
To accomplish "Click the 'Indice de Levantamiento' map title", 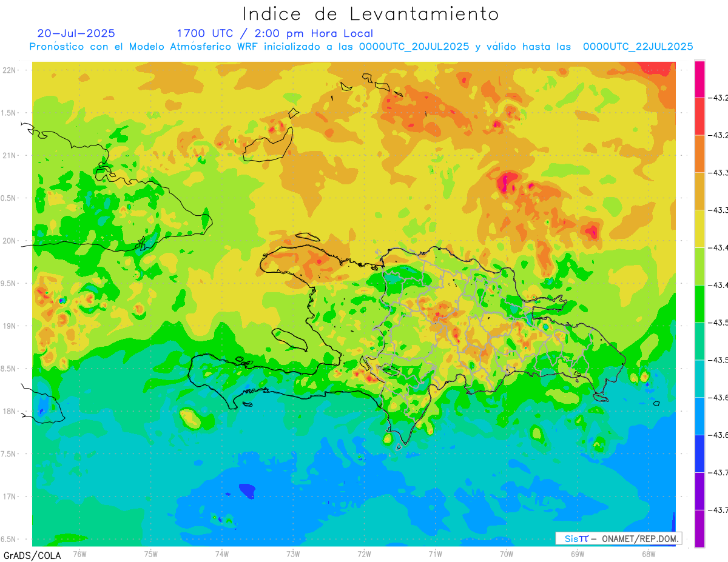I will pyautogui.click(x=371, y=14).
